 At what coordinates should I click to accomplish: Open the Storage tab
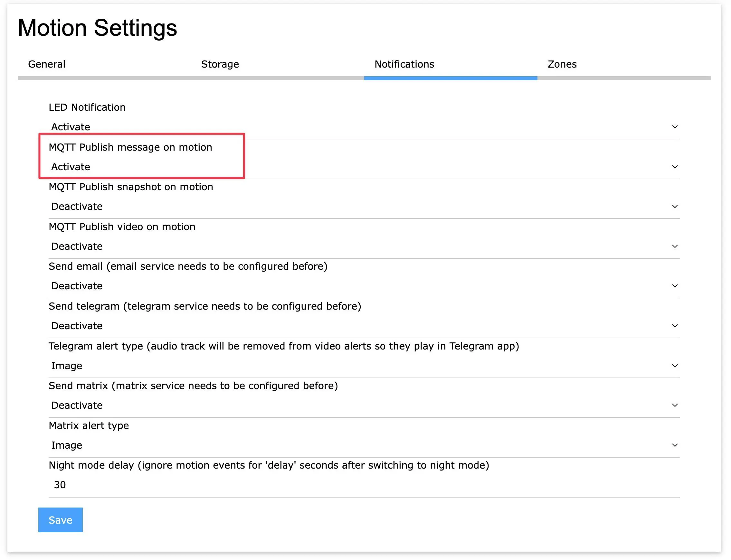coord(220,64)
